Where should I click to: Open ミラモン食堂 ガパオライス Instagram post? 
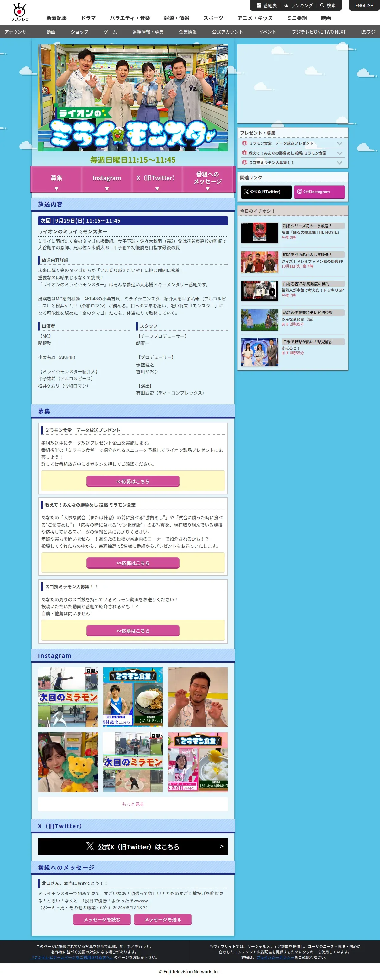coord(133,697)
